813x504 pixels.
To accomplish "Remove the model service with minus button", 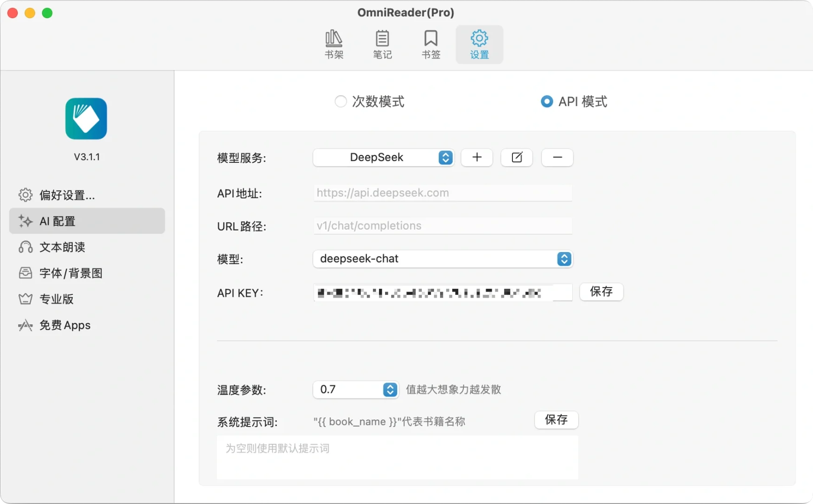I will click(557, 157).
